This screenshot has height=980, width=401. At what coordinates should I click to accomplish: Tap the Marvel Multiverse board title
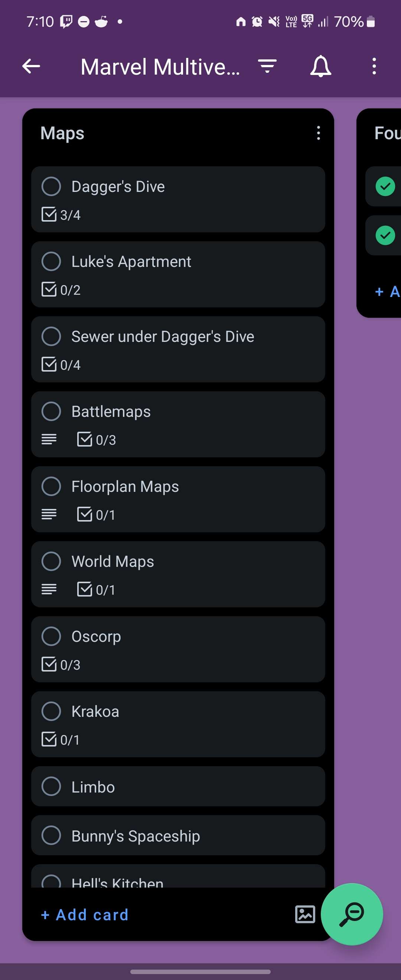pos(160,67)
